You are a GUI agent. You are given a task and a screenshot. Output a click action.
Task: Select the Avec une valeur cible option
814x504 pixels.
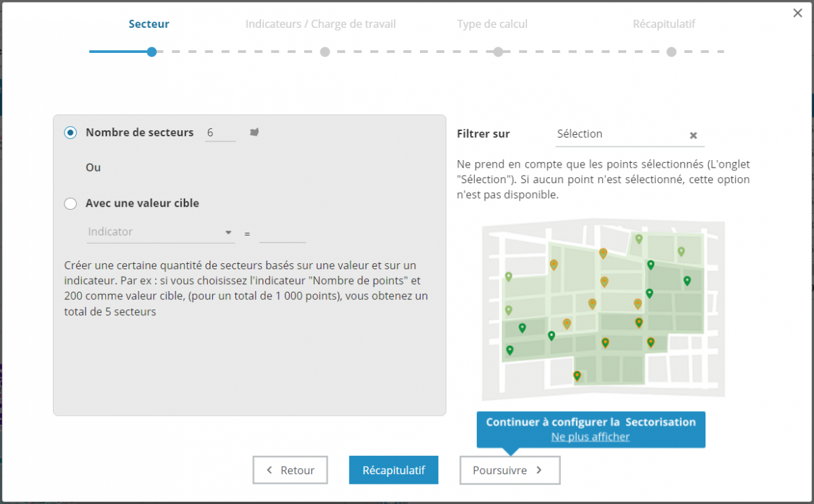tap(71, 203)
